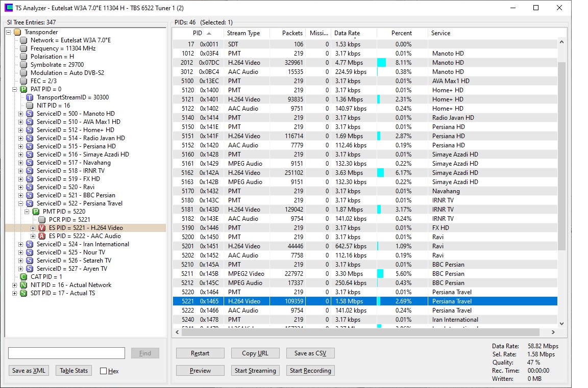Click into the search text field
588x388 pixels.
point(66,353)
